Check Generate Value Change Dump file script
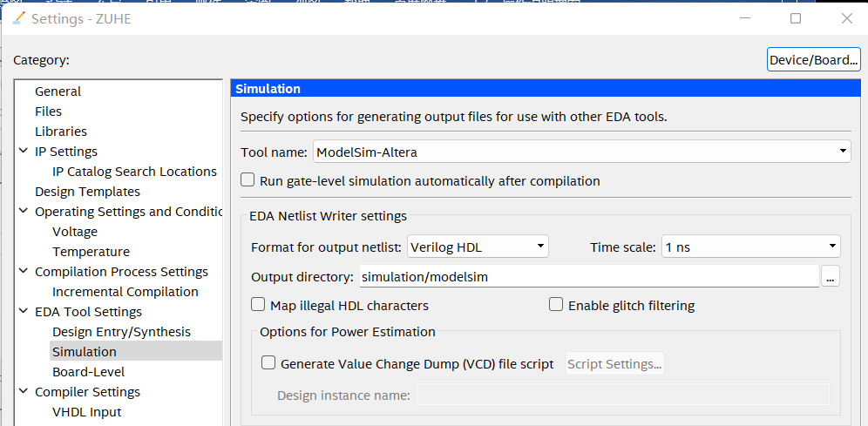The image size is (868, 426). (x=268, y=363)
